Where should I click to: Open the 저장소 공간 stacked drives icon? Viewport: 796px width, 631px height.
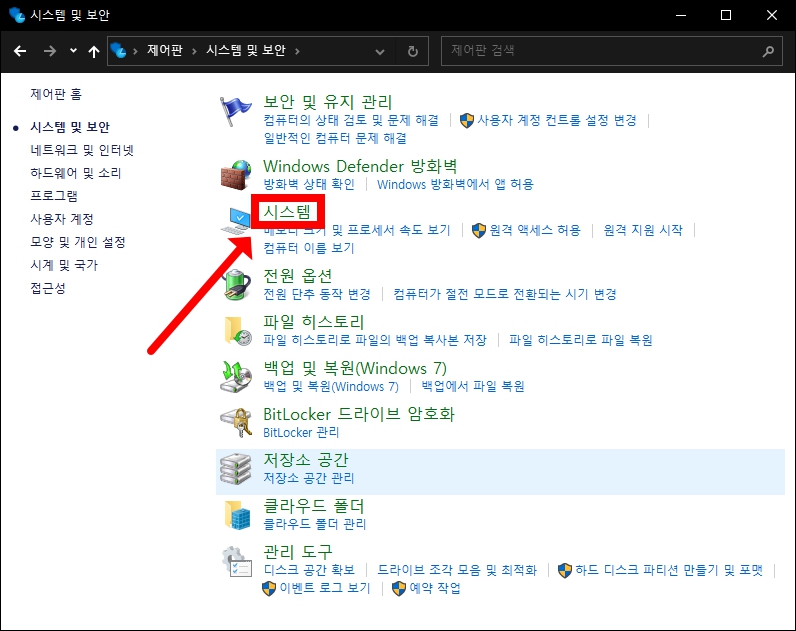click(236, 469)
